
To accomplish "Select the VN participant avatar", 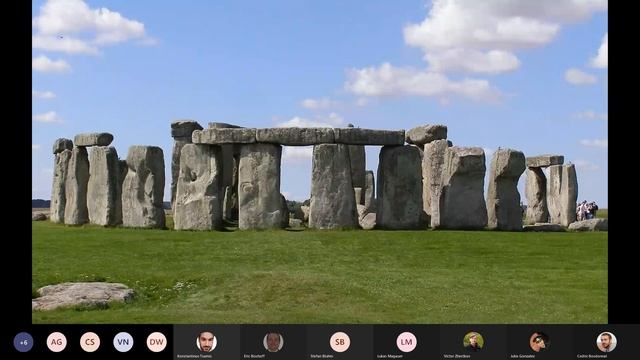I will (123, 342).
